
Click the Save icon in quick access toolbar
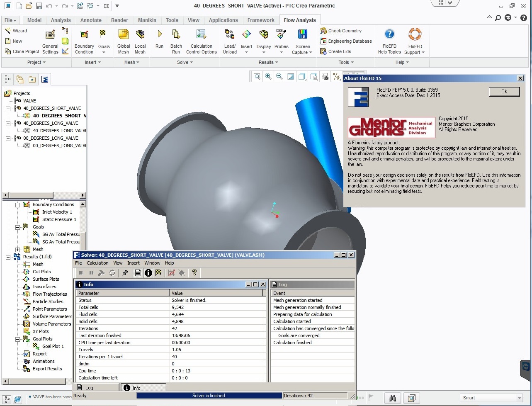point(39,6)
